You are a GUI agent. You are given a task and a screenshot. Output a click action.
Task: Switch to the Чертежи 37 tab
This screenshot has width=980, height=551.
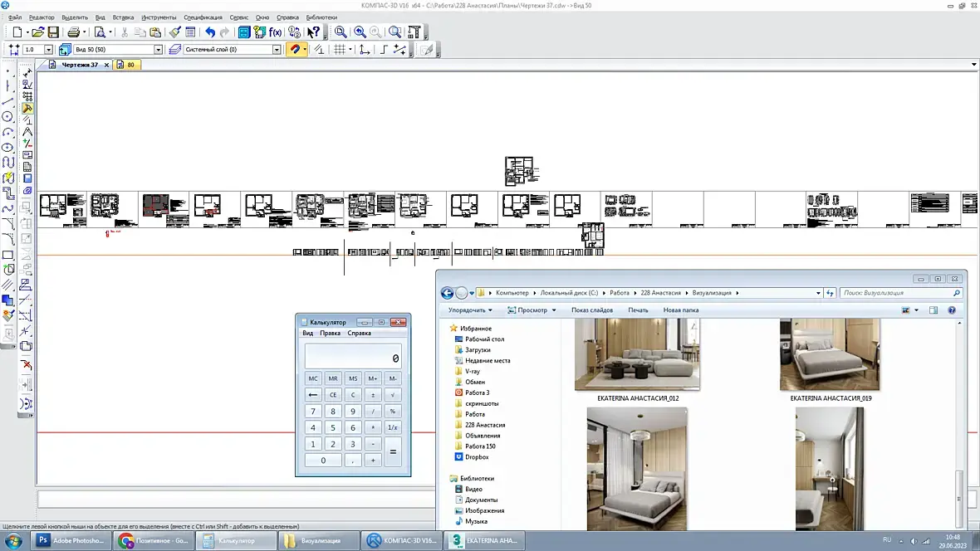click(80, 65)
